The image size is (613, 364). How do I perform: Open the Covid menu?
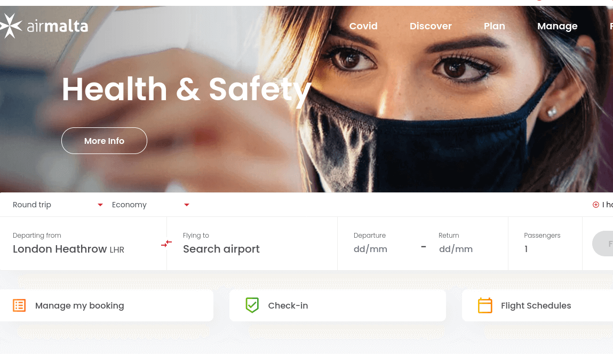[x=363, y=26]
